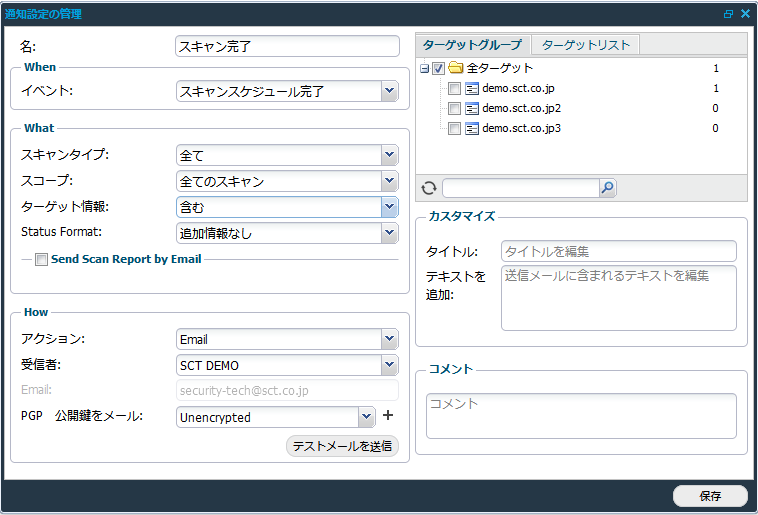Click the テストメールを送信 button
Image resolution: width=758 pixels, height=515 pixels.
pos(342,446)
